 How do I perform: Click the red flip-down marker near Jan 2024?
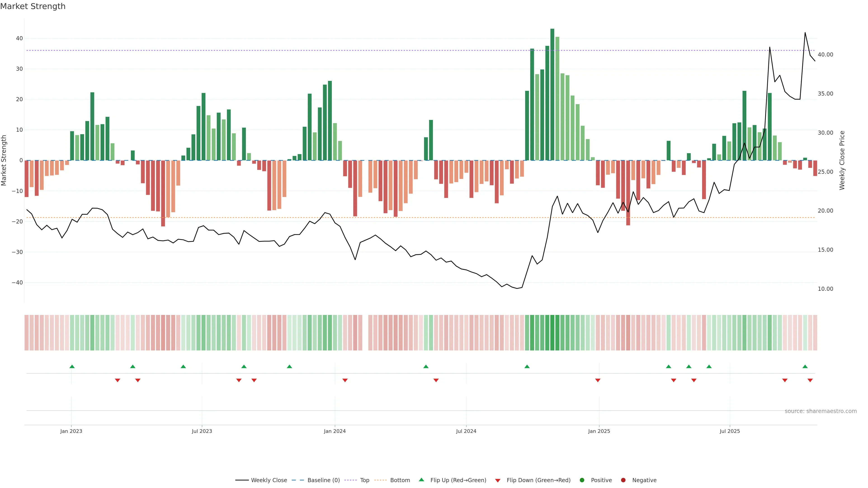345,380
